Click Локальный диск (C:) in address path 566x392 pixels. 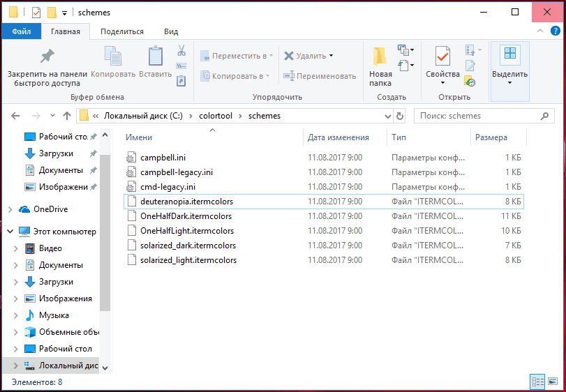click(143, 116)
